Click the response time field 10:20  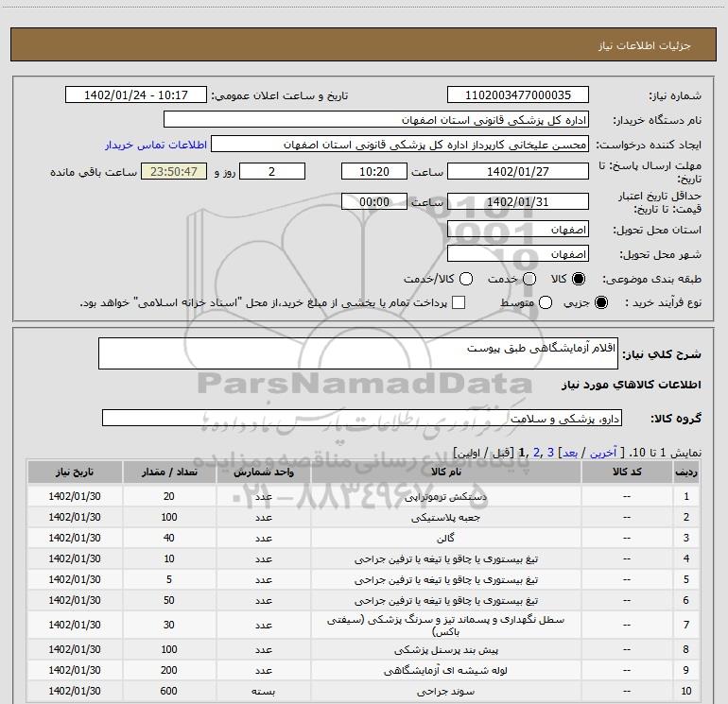tap(374, 171)
